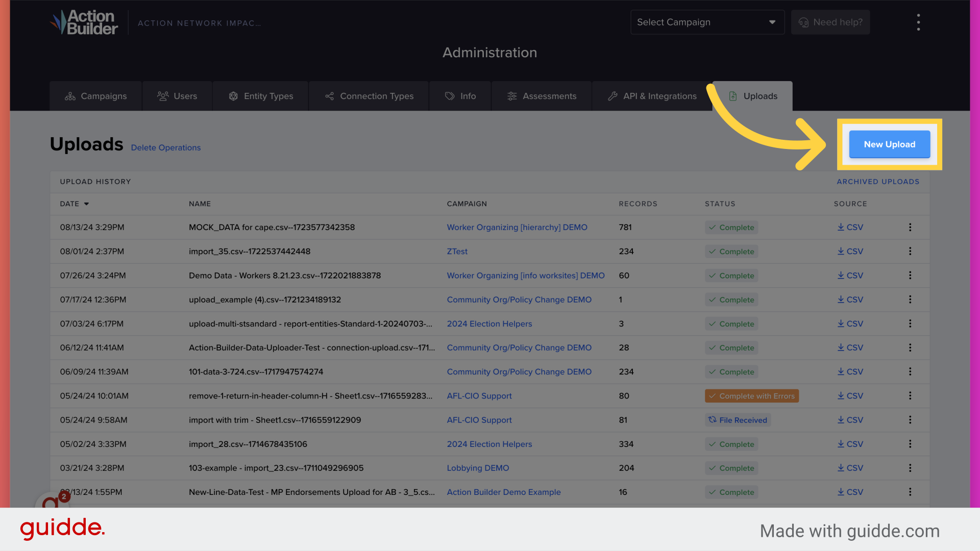Click the RECORDS column header
980x551 pixels.
tap(638, 204)
